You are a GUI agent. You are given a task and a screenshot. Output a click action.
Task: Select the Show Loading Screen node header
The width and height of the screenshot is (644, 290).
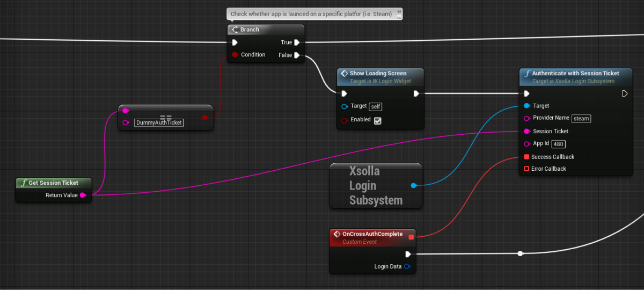378,74
